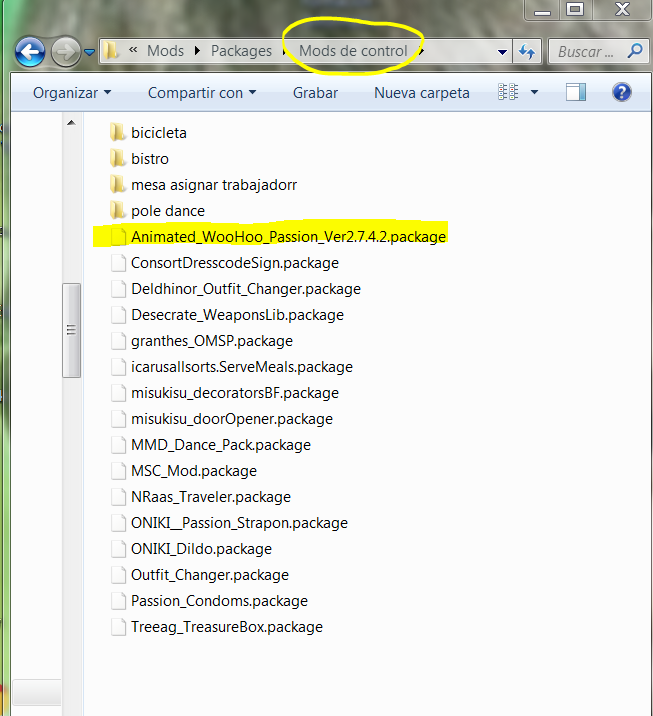Select NRaas_Traveler.package file
The height and width of the screenshot is (716, 653).
[x=211, y=497]
